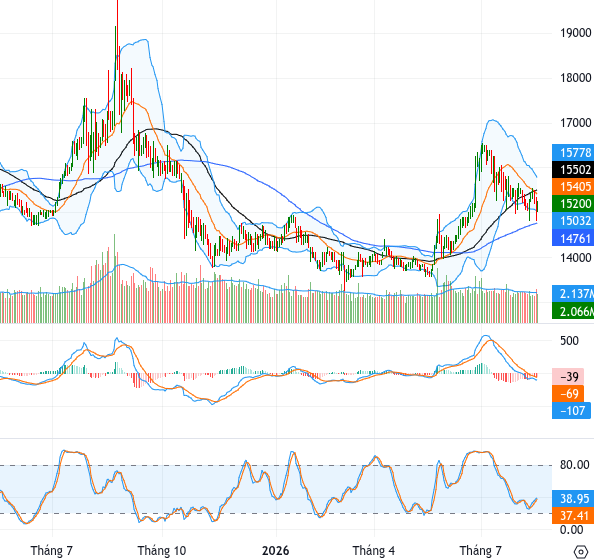Image resolution: width=594 pixels, height=559 pixels.
Task: Click the orange 37.41 stochastic label
Action: (x=573, y=515)
